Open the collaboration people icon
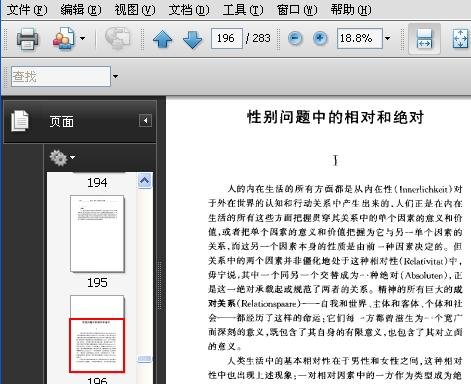Viewport: 471px width, 384px height. click(x=64, y=39)
